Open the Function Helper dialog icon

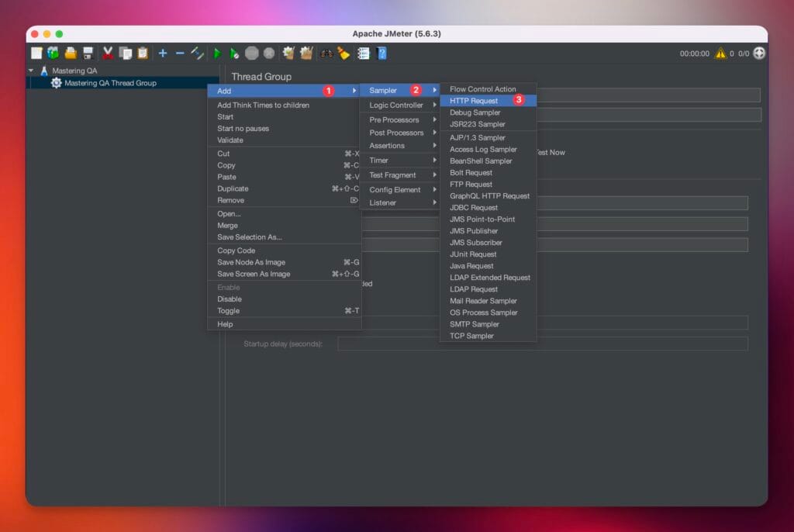[364, 54]
